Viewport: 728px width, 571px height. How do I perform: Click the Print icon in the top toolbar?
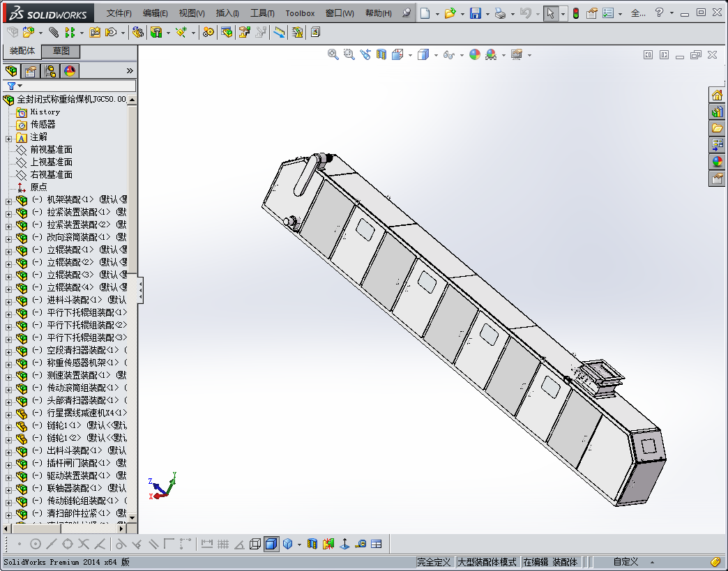click(x=500, y=13)
